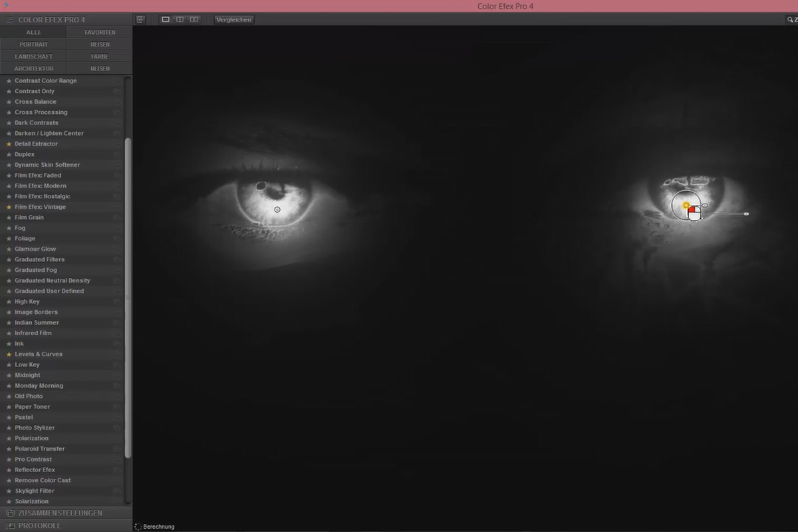This screenshot has width=798, height=532.
Task: Show the ALLE filter category
Action: tap(33, 32)
